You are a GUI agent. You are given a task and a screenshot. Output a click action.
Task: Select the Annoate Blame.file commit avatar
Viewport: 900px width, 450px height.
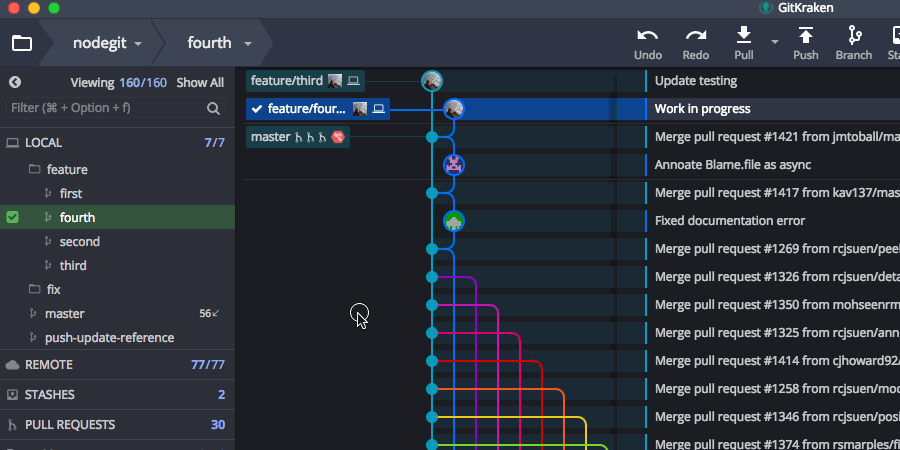pos(453,165)
